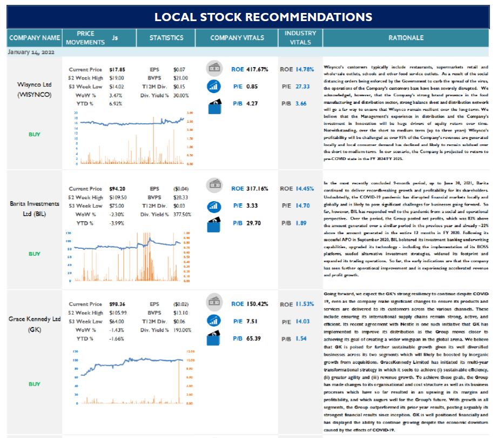504x438 pixels.
Task: Click Grace Kennedy 52 week low $64.00
Action: (x=116, y=322)
